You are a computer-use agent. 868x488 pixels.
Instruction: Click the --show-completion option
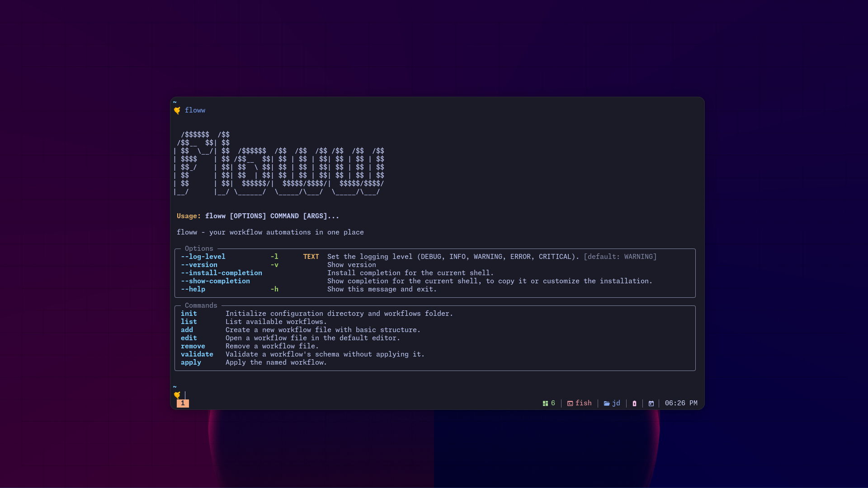click(215, 281)
